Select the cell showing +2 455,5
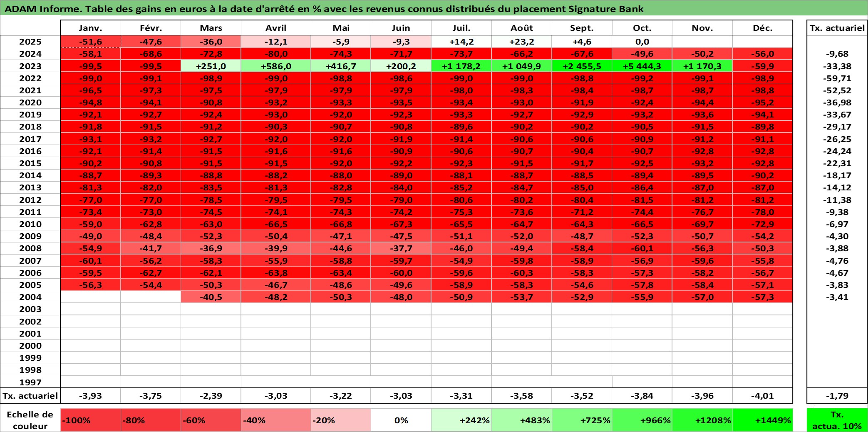The width and height of the screenshot is (868, 432). [x=582, y=66]
